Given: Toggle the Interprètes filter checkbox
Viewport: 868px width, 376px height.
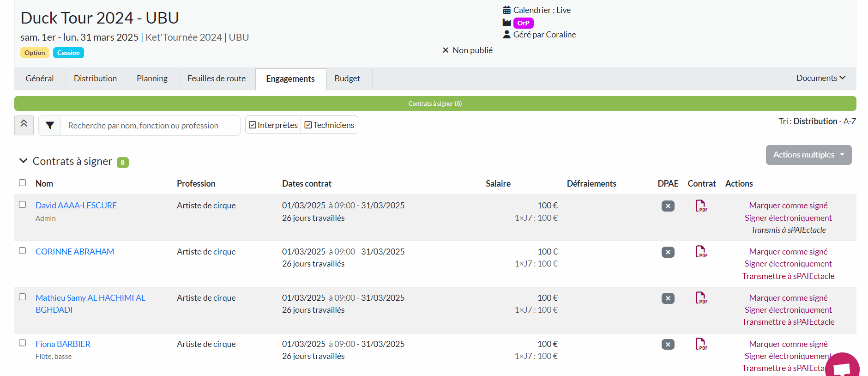Looking at the screenshot, I should (x=253, y=125).
